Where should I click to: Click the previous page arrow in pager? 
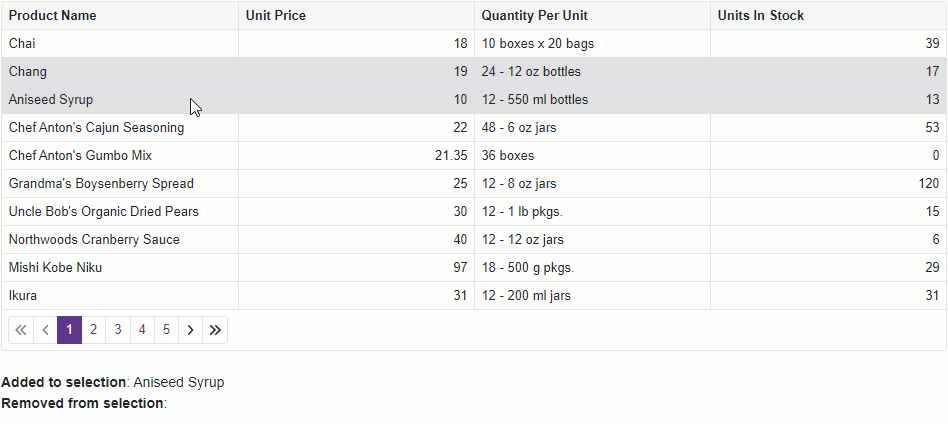point(45,330)
